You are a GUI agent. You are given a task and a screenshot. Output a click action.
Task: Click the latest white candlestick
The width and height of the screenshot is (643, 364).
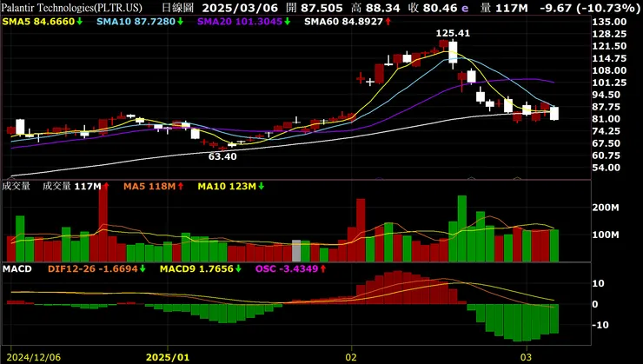(x=554, y=114)
